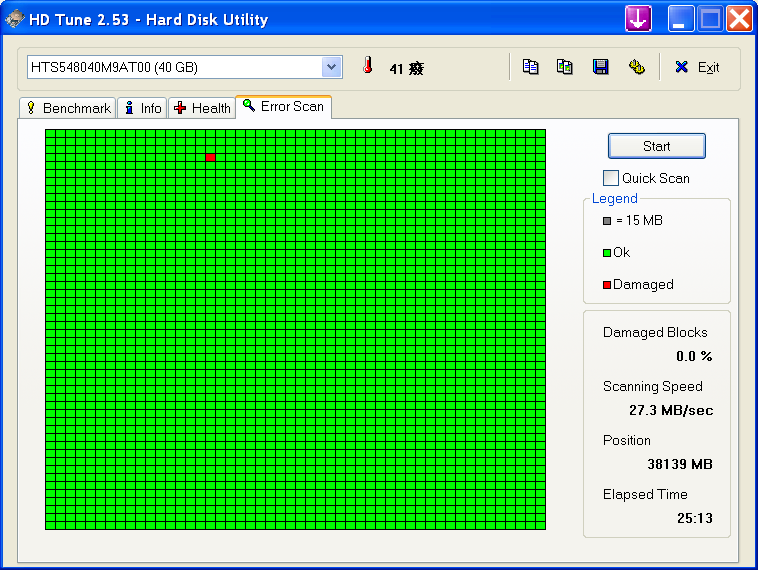Click the copy screenshot to clipboard icon
Viewport: 758px width, 570px height.
pyautogui.click(x=565, y=67)
